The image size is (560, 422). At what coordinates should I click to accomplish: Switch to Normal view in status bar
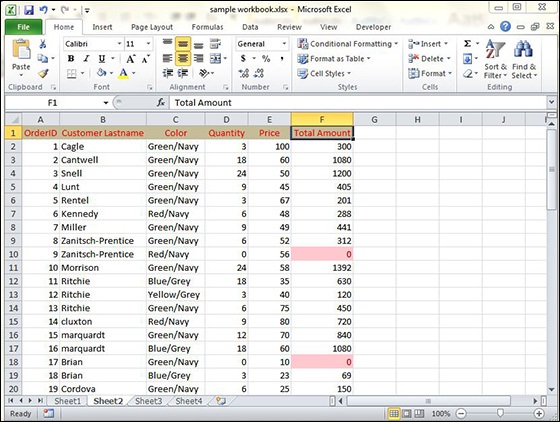point(394,413)
